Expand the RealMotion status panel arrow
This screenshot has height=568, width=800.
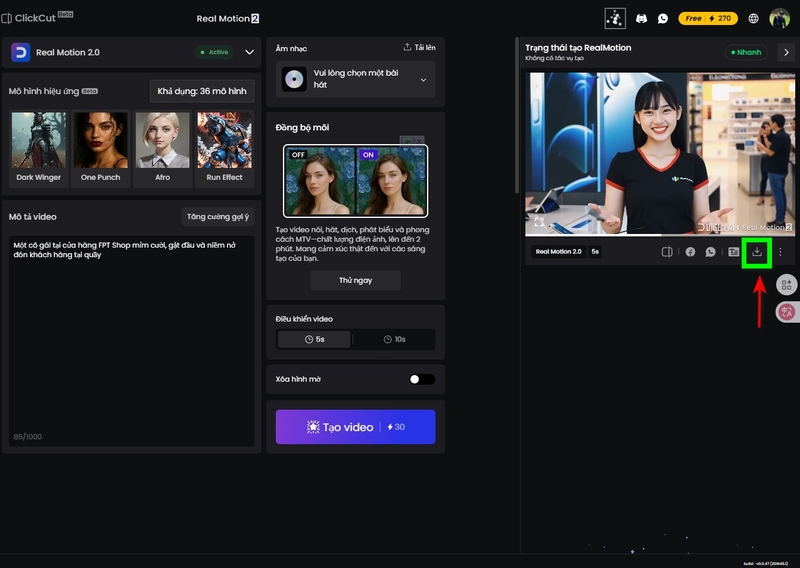pos(786,52)
